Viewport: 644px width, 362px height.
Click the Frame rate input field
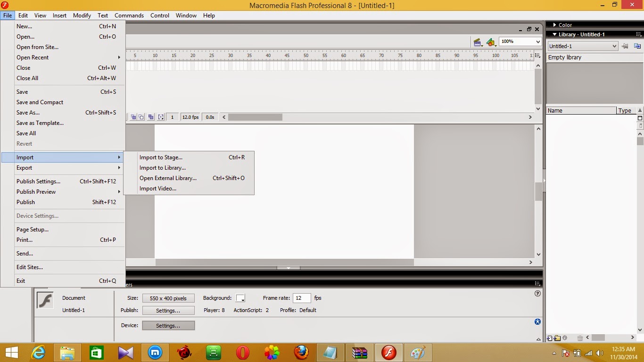[x=302, y=298]
